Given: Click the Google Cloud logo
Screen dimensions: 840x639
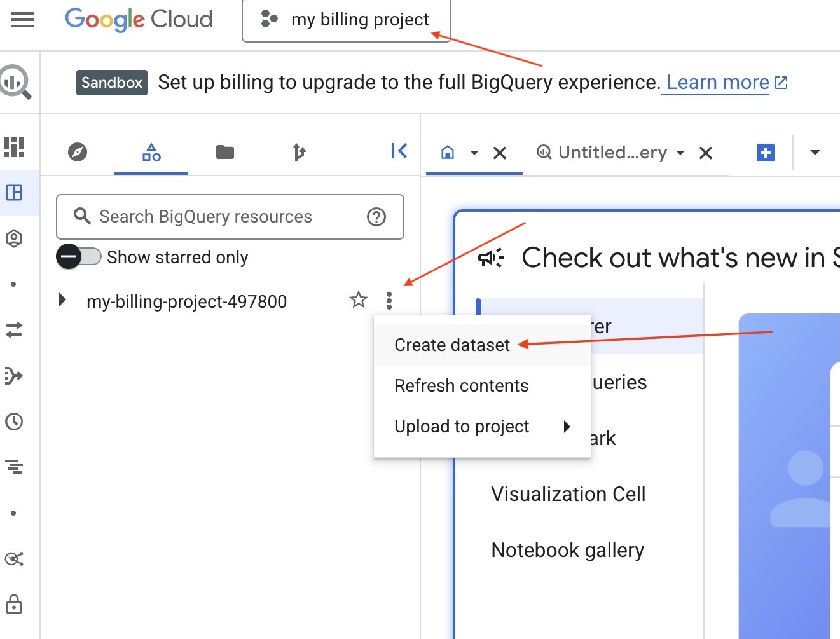Looking at the screenshot, I should click(x=139, y=20).
